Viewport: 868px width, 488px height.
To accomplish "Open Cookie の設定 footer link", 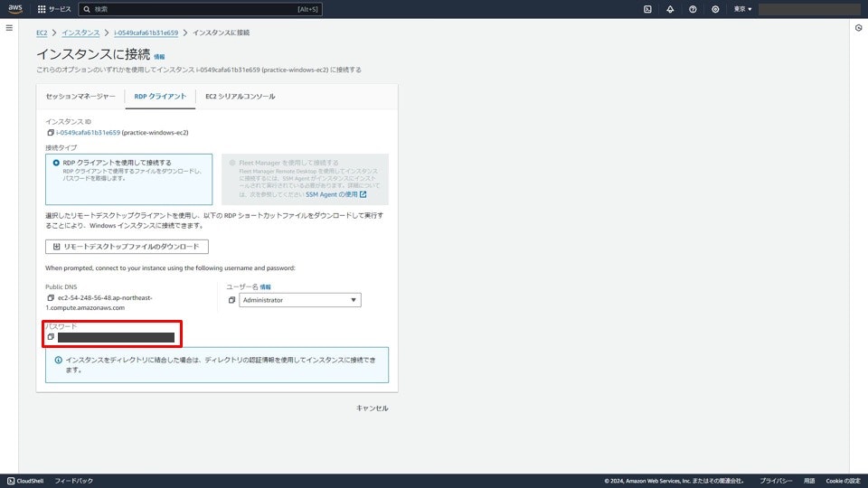I will [843, 481].
